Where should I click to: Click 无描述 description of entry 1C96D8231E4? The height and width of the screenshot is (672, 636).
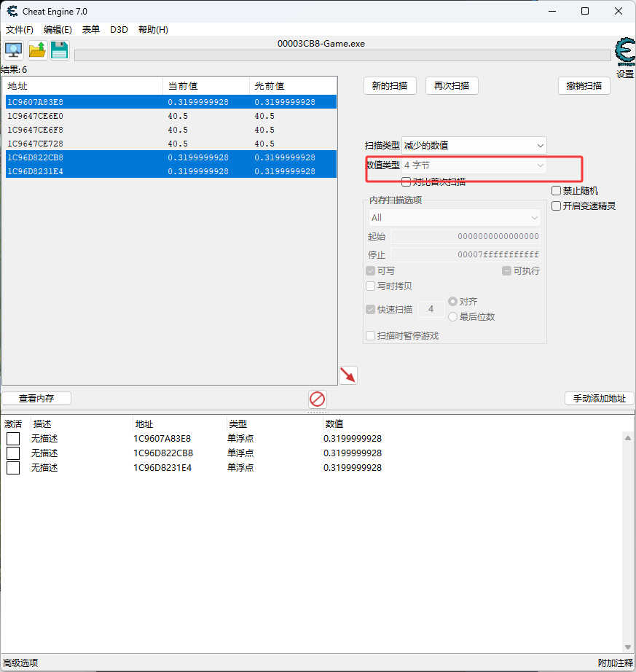[x=44, y=468]
